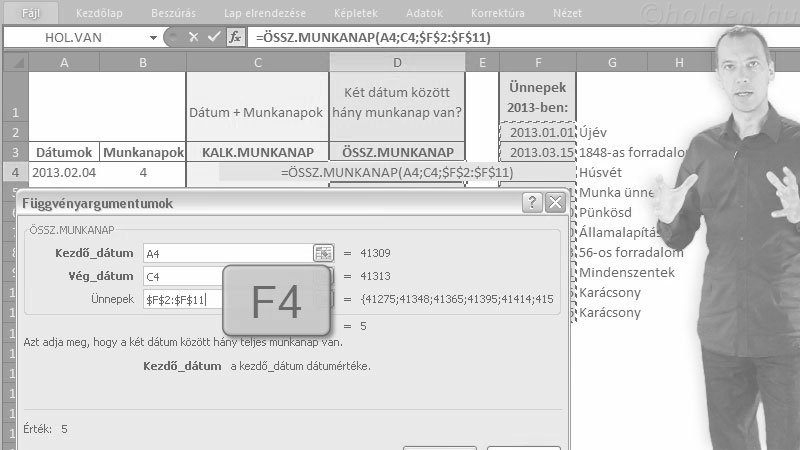The height and width of the screenshot is (450, 800).
Task: Click the collapse-dialog icon beside Kezdő_dátum
Action: pos(323,253)
